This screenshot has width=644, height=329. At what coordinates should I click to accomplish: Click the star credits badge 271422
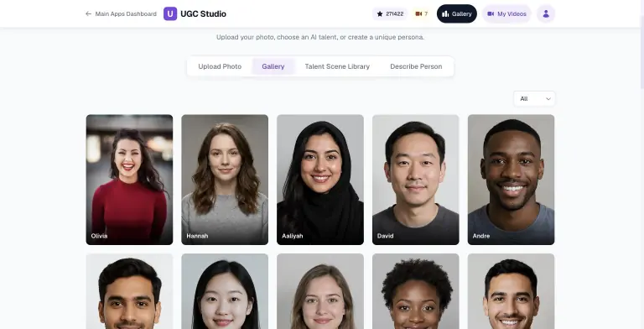point(390,14)
